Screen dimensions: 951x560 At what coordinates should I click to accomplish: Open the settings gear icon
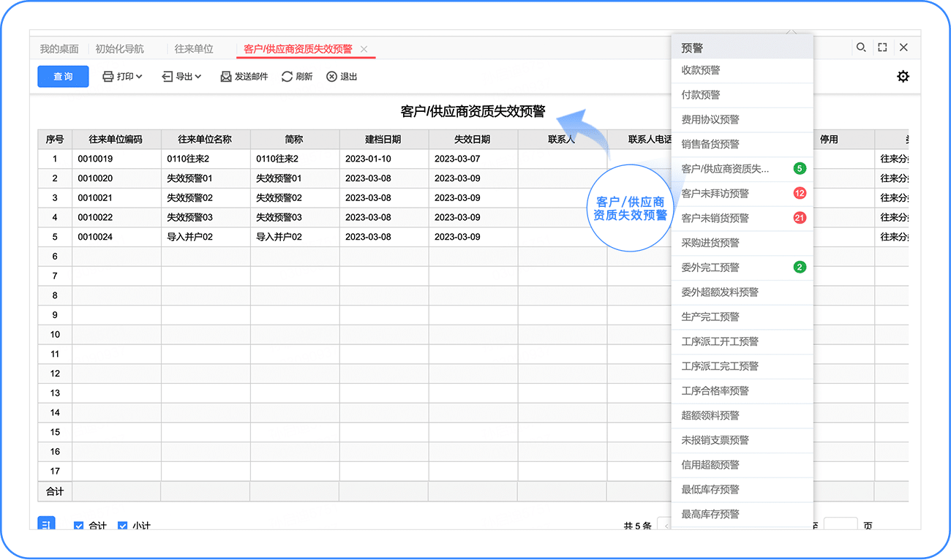pyautogui.click(x=903, y=77)
